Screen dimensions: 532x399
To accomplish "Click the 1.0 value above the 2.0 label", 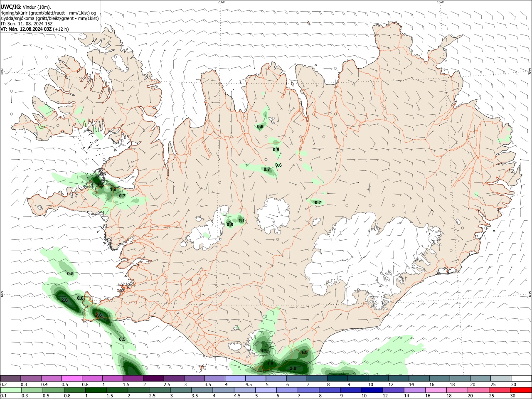I will 304,352.
